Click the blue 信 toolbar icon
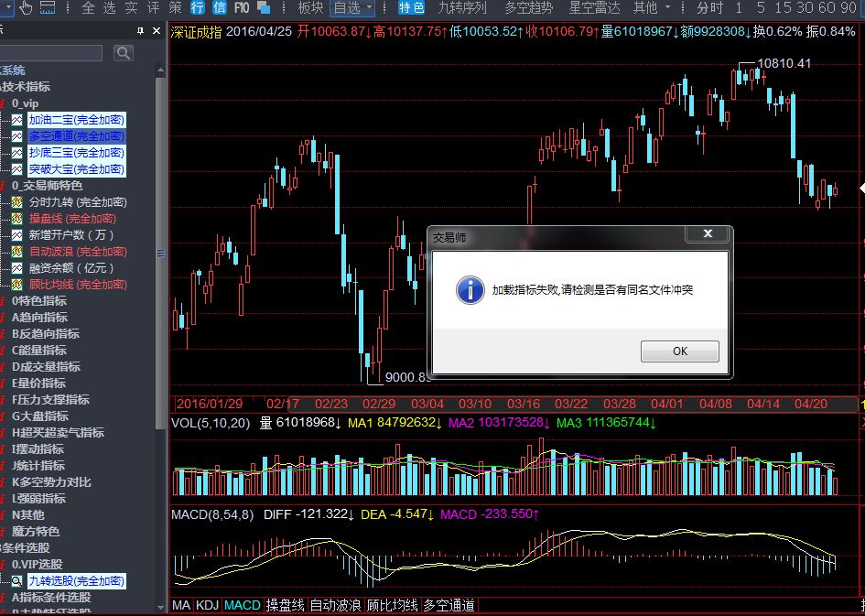This screenshot has height=616, width=865. click(219, 8)
